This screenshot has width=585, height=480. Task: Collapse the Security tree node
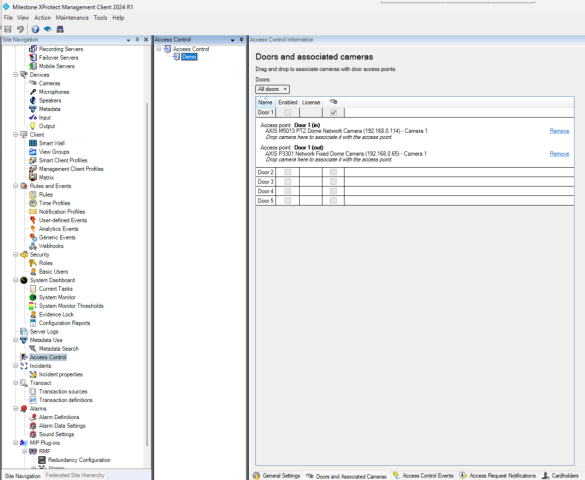(x=16, y=254)
